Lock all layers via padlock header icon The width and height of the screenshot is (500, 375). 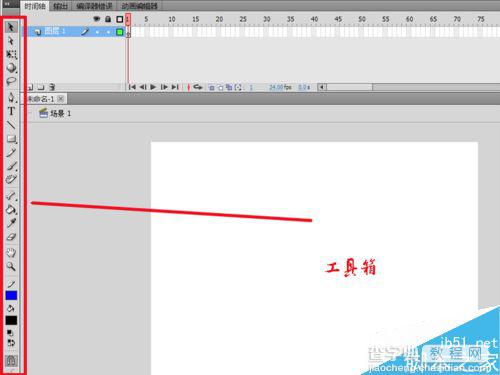click(108, 19)
